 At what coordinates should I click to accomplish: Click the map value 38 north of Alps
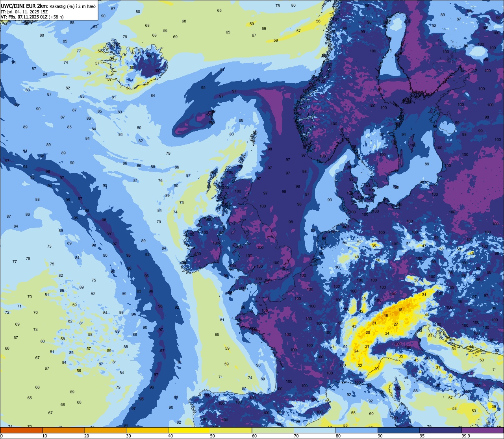(x=416, y=280)
